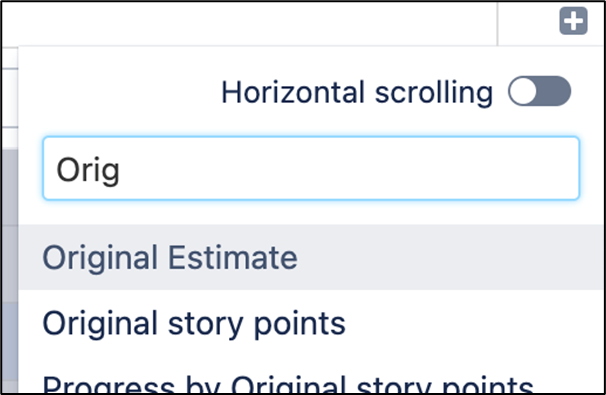This screenshot has width=606, height=395.
Task: Click the white knob of scrolling toggle
Action: [x=523, y=91]
